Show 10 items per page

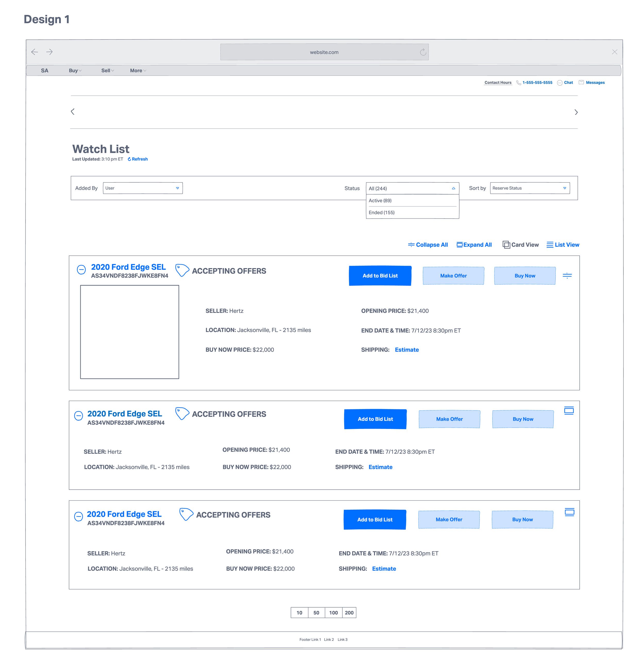[299, 612]
